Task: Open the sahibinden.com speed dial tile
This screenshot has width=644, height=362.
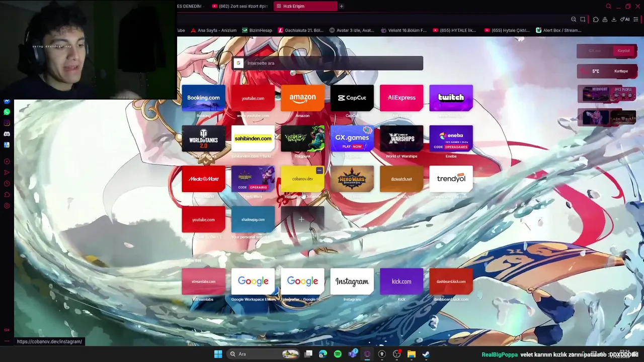Action: (253, 138)
